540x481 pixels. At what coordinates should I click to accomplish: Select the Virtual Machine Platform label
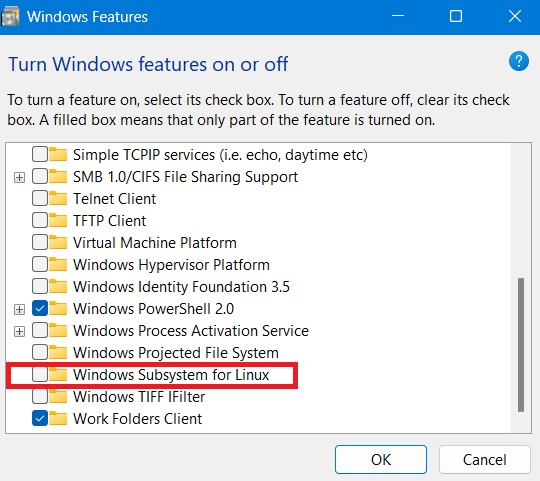pyautogui.click(x=155, y=242)
